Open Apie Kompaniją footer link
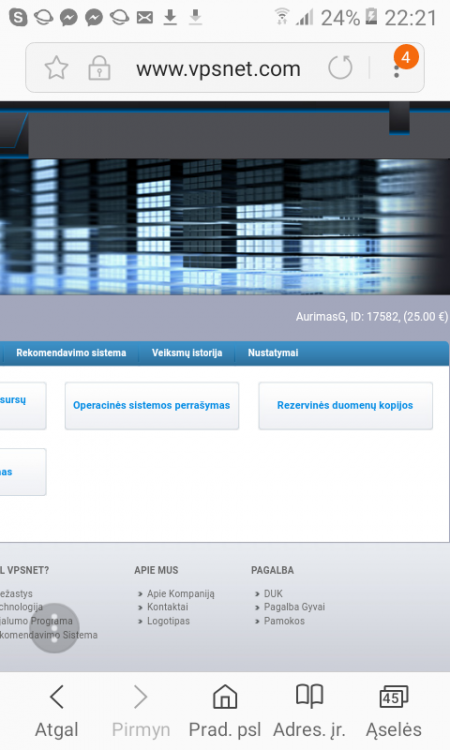Viewport: 450px width, 750px height. pyautogui.click(x=180, y=594)
